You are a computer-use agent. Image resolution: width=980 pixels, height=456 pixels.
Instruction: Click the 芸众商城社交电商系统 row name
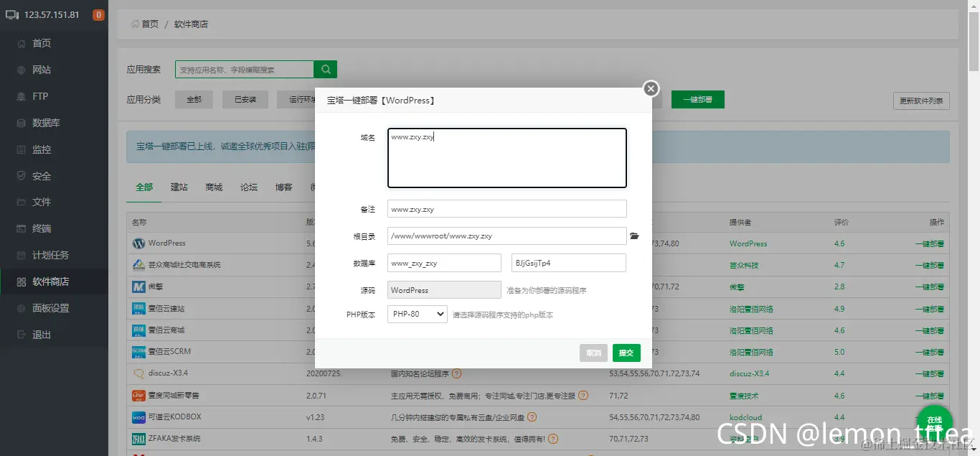click(x=184, y=265)
